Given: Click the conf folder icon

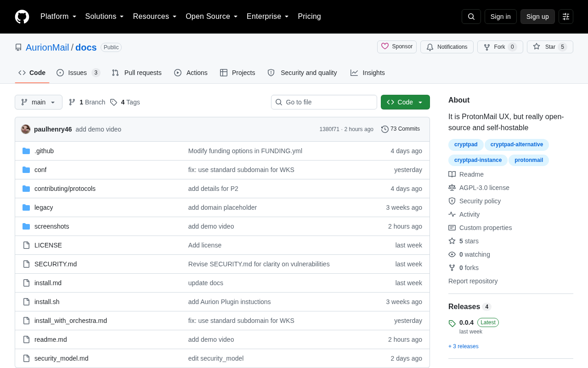Looking at the screenshot, I should pyautogui.click(x=26, y=170).
